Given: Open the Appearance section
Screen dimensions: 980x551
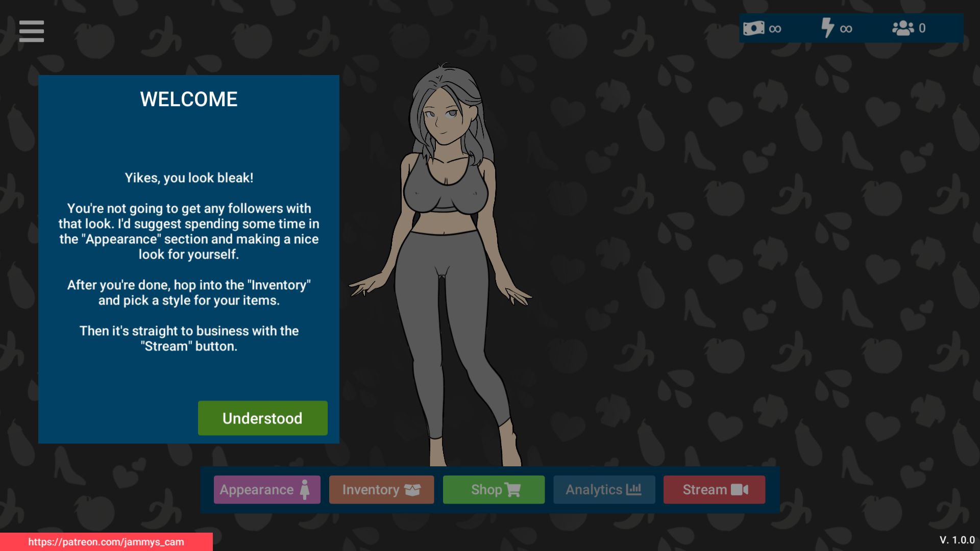Looking at the screenshot, I should tap(267, 489).
